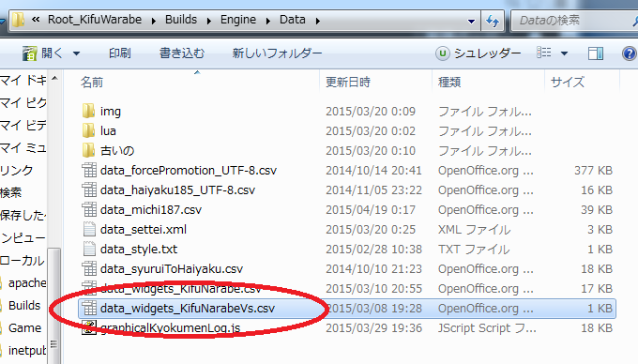
Task: Navigate to Root_KifuWarabe in breadcrumb
Action: (95, 20)
